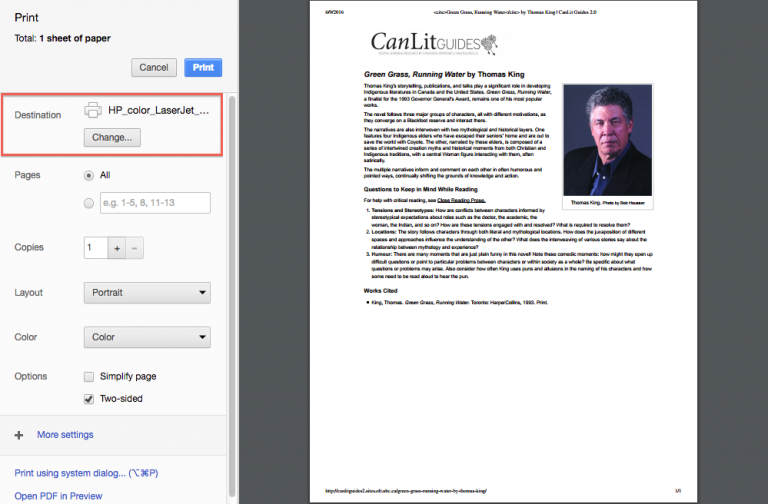768x504 pixels.
Task: Open the Color dropdown
Action: click(x=147, y=338)
